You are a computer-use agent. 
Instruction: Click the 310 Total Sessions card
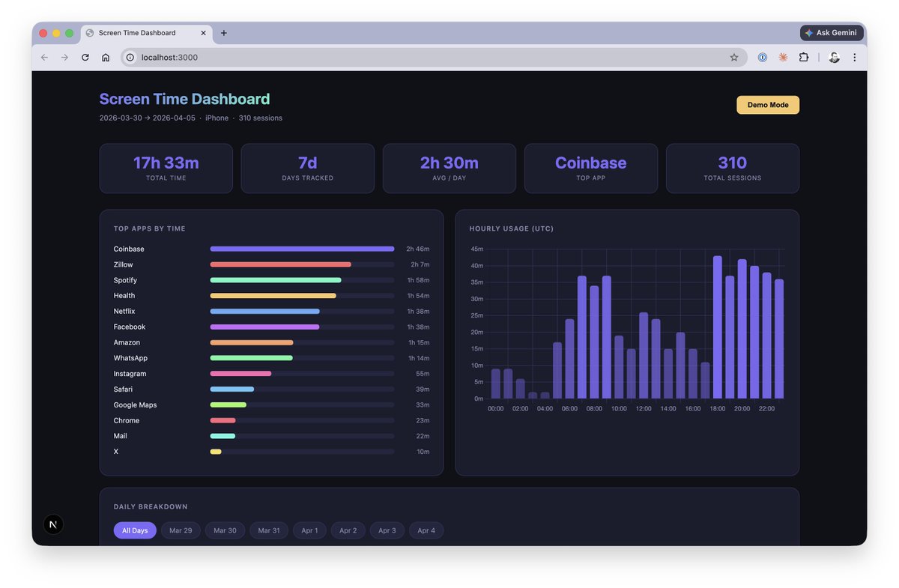(733, 169)
